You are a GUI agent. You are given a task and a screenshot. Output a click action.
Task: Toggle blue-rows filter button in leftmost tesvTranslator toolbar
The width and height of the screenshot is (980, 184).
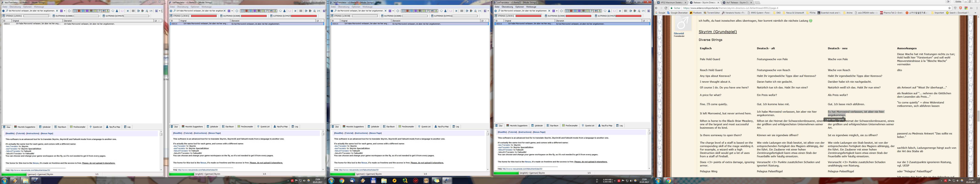[x=83, y=11]
